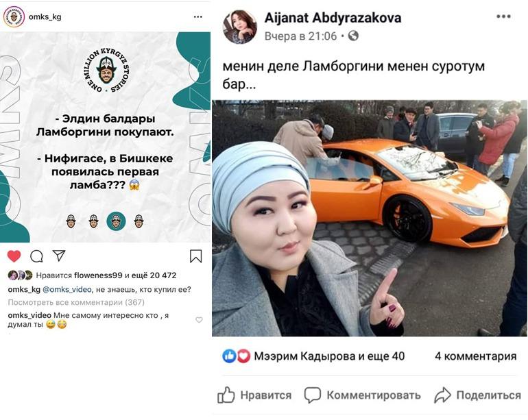This screenshot has width=528, height=420.
Task: Open Aijanat Abdyrazakova post options menu
Action: (503, 16)
